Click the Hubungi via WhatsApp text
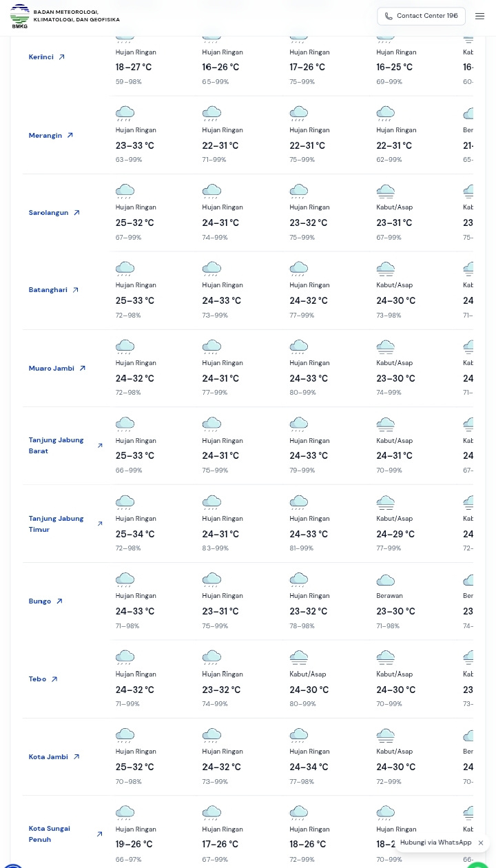Viewport: 496px width, 868px height. (x=435, y=843)
